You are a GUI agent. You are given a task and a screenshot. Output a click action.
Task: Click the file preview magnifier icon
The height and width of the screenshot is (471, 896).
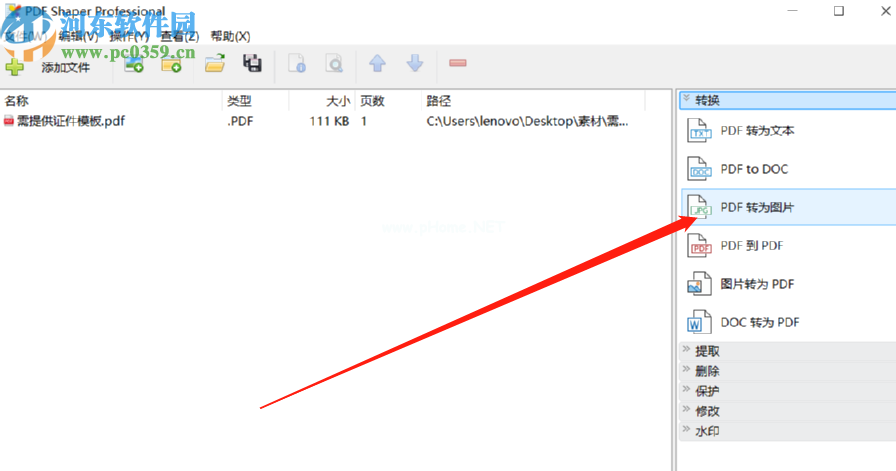click(x=334, y=65)
